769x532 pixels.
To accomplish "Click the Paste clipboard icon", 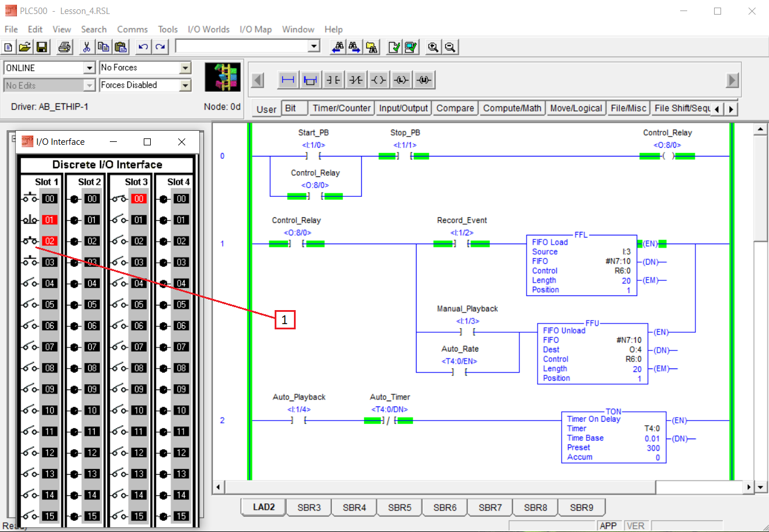I will pyautogui.click(x=120, y=47).
